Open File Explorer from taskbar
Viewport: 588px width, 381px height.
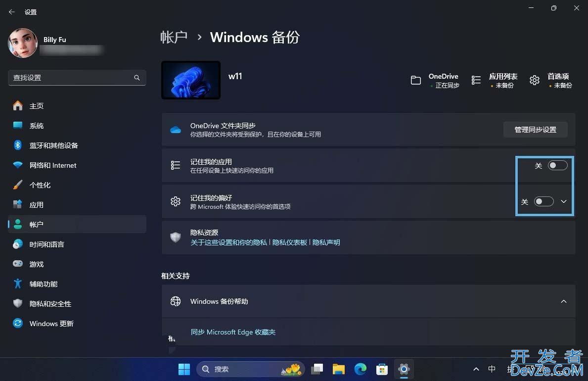tap(339, 369)
